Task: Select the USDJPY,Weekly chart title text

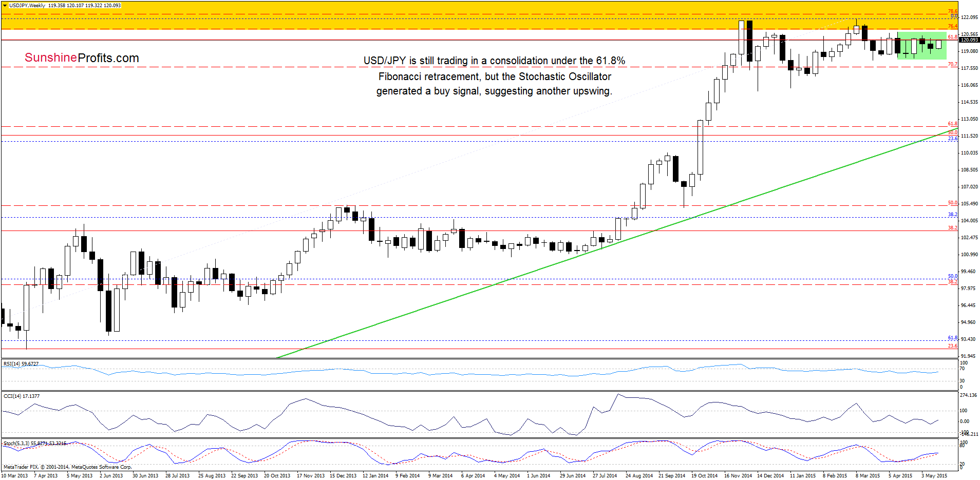Action: (x=27, y=6)
